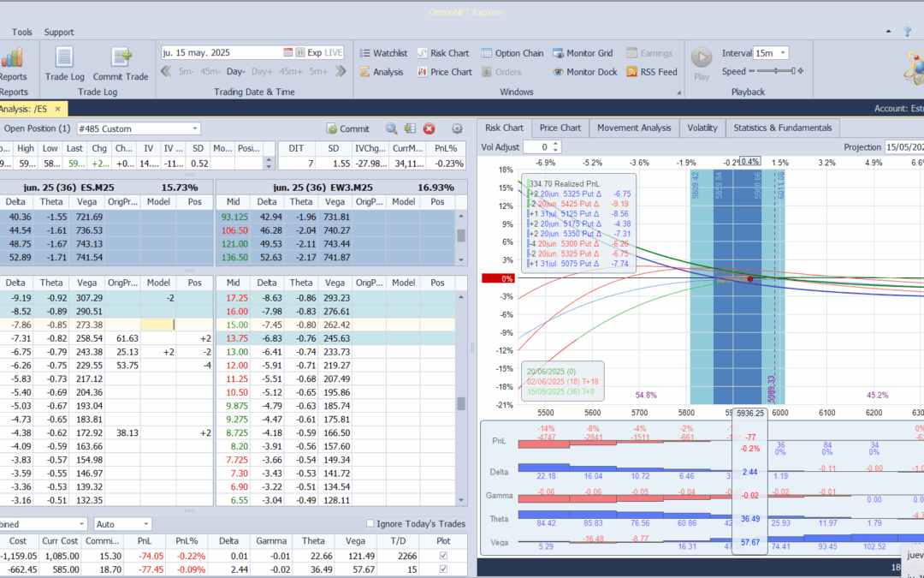This screenshot has width=924, height=578.
Task: Decrease Vol Adjust with the down stepper
Action: pos(555,150)
